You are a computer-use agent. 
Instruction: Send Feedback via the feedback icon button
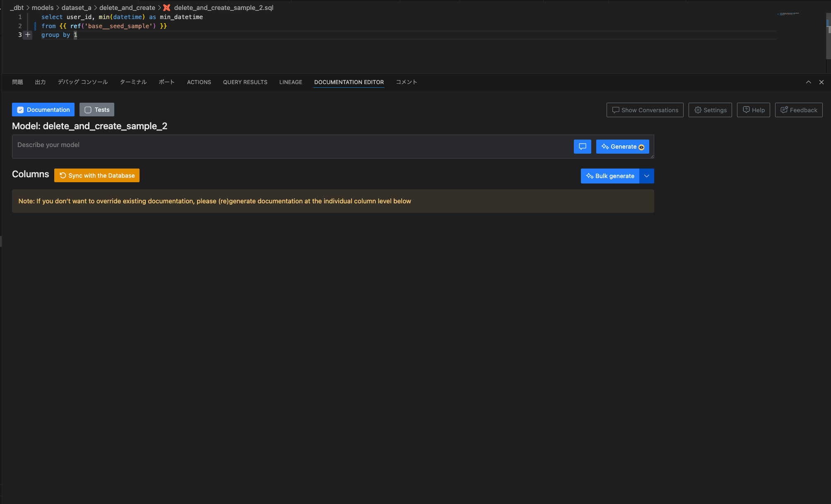click(x=798, y=110)
